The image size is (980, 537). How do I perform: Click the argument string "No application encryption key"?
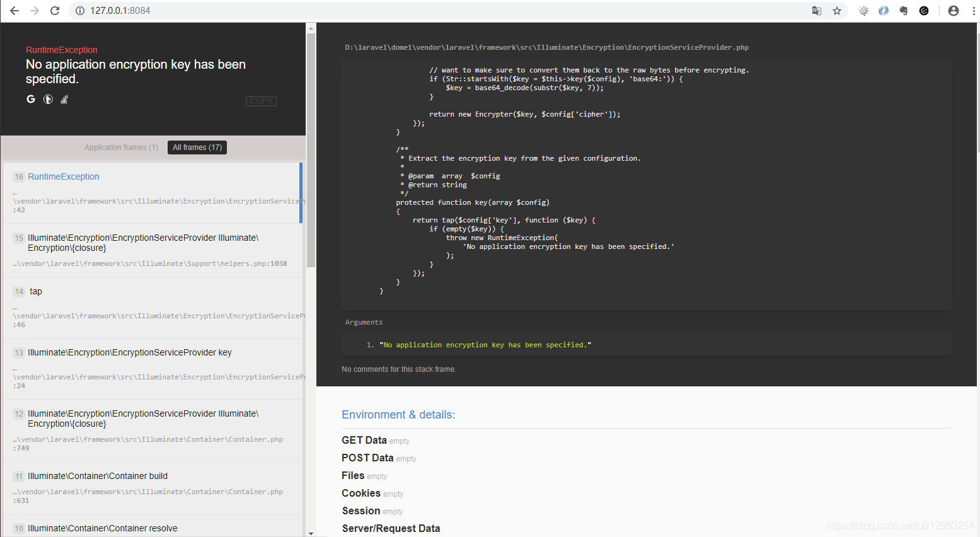485,345
